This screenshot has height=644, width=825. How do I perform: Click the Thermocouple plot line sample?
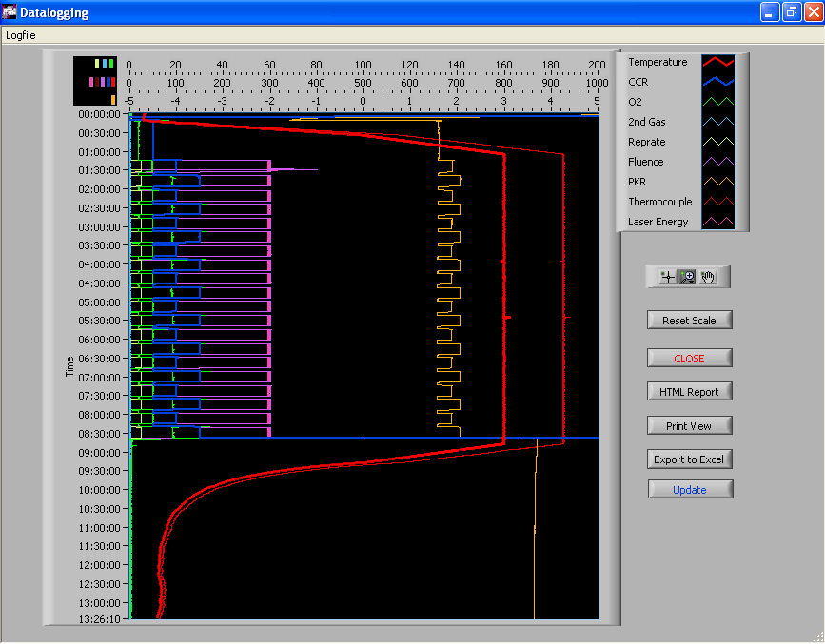coord(718,202)
